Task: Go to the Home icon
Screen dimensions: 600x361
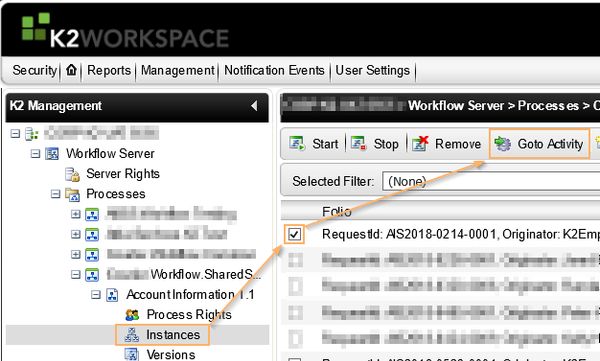Action: (71, 70)
